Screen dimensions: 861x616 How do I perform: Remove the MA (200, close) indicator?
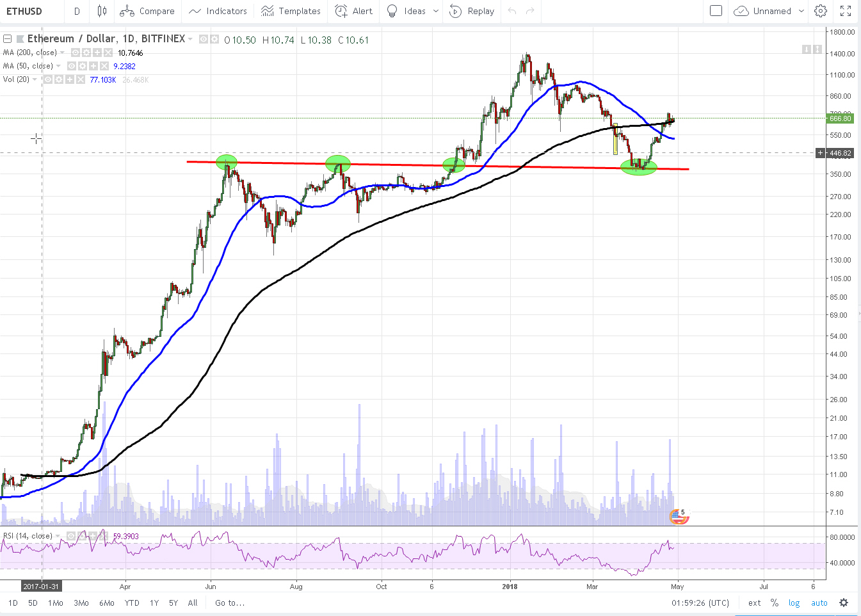tap(108, 53)
